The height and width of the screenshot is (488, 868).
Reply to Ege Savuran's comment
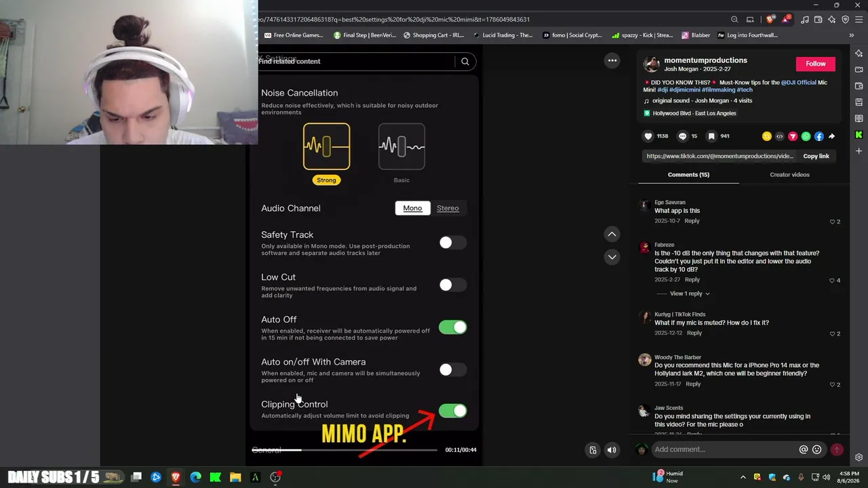pyautogui.click(x=692, y=221)
